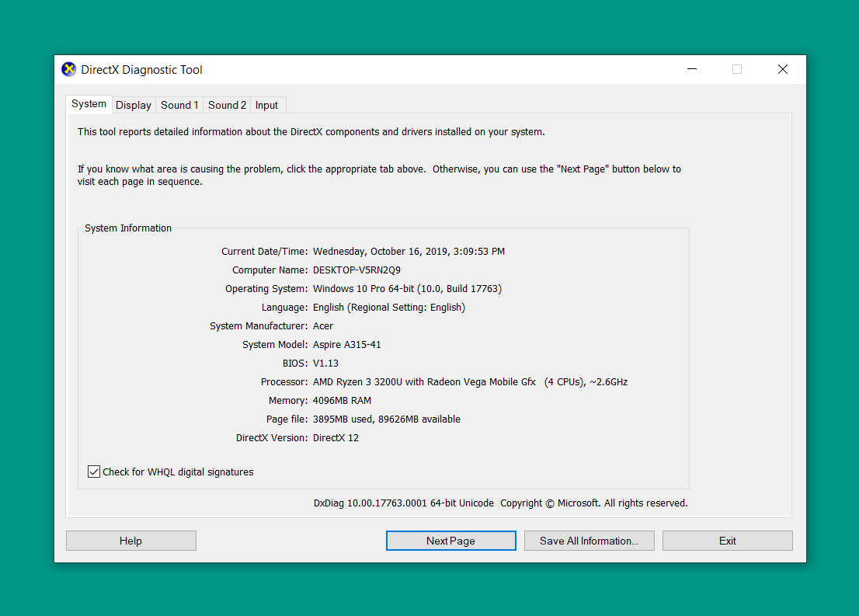This screenshot has width=859, height=616.
Task: Click Windows 10 Pro 64-bit operating system value
Action: [407, 289]
